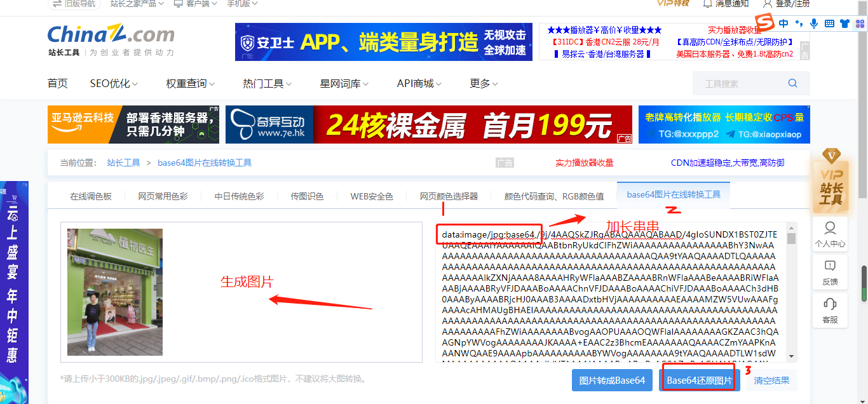Click the 图片转成Base64 button

(613, 380)
